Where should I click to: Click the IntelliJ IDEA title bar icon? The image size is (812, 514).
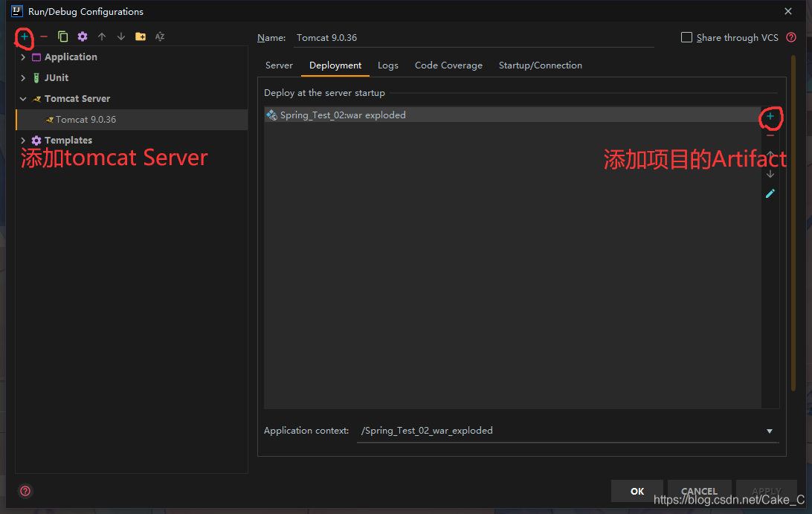point(17,11)
